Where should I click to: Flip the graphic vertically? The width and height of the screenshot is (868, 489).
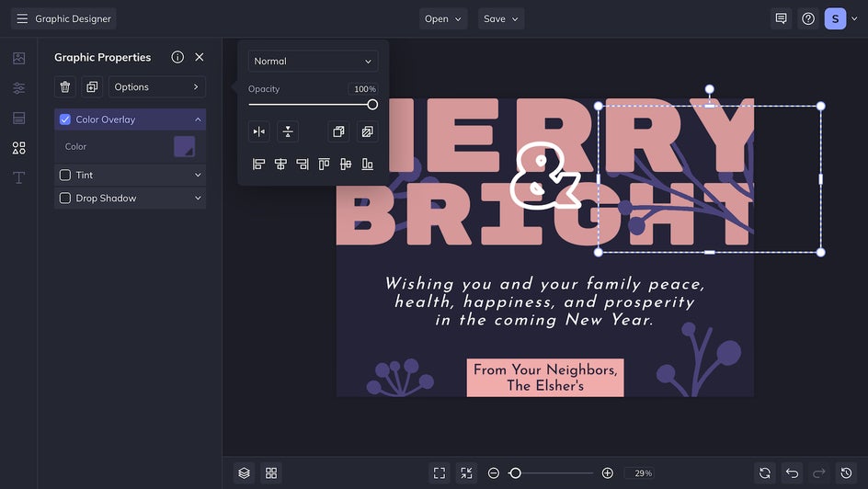coord(288,131)
